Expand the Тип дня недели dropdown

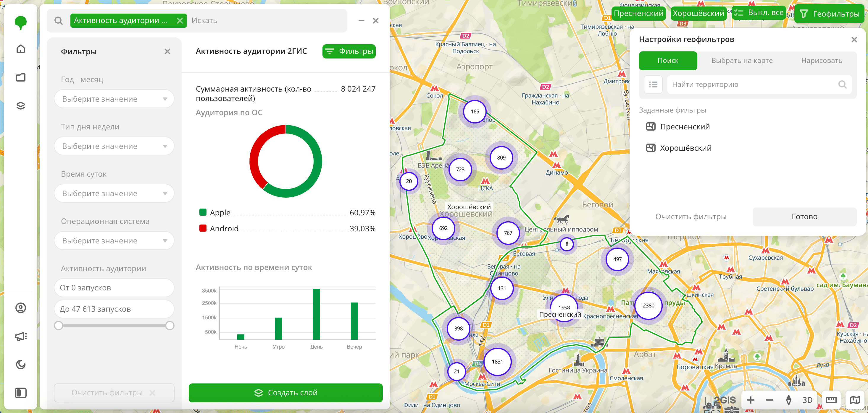click(x=114, y=146)
